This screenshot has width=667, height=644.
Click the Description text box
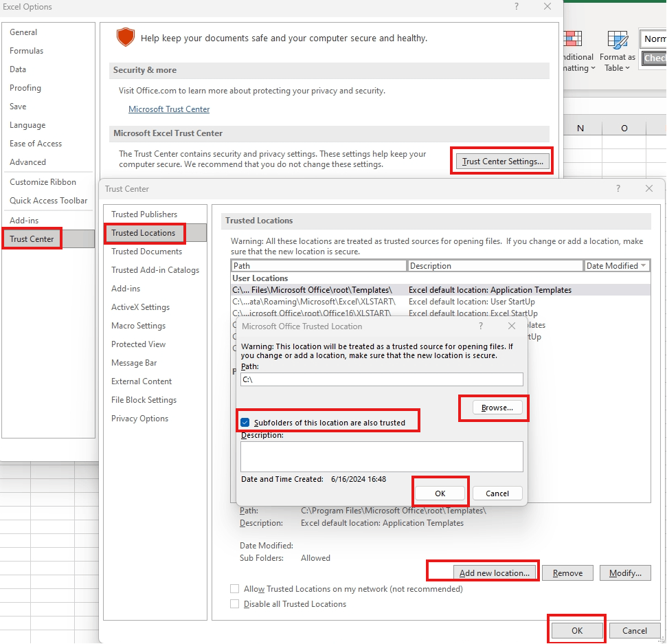381,457
